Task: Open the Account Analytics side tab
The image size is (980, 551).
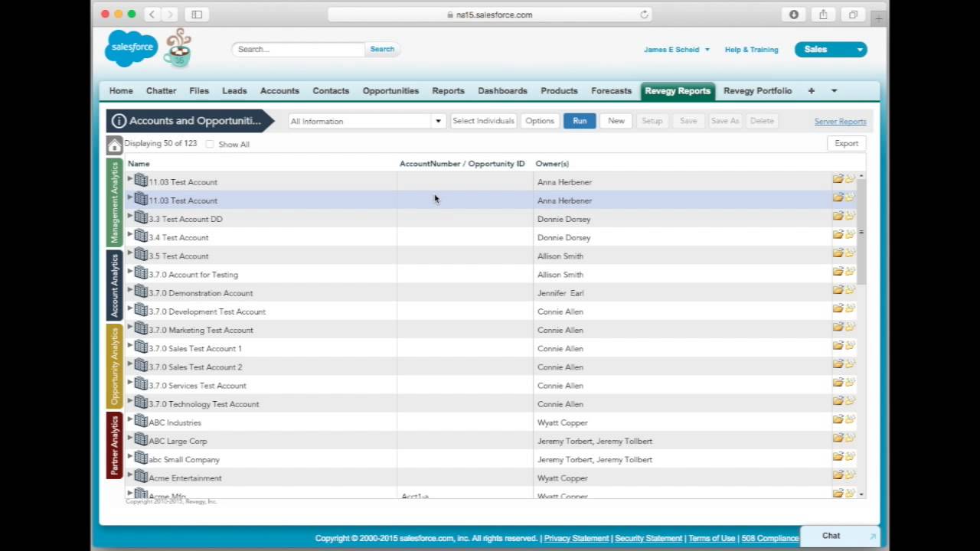Action: [x=114, y=285]
